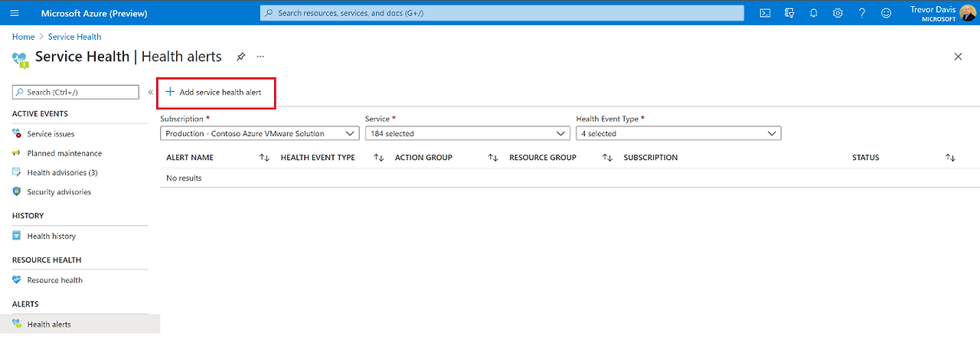The image size is (980, 343).
Task: Click the Health advisories icon
Action: [x=17, y=172]
